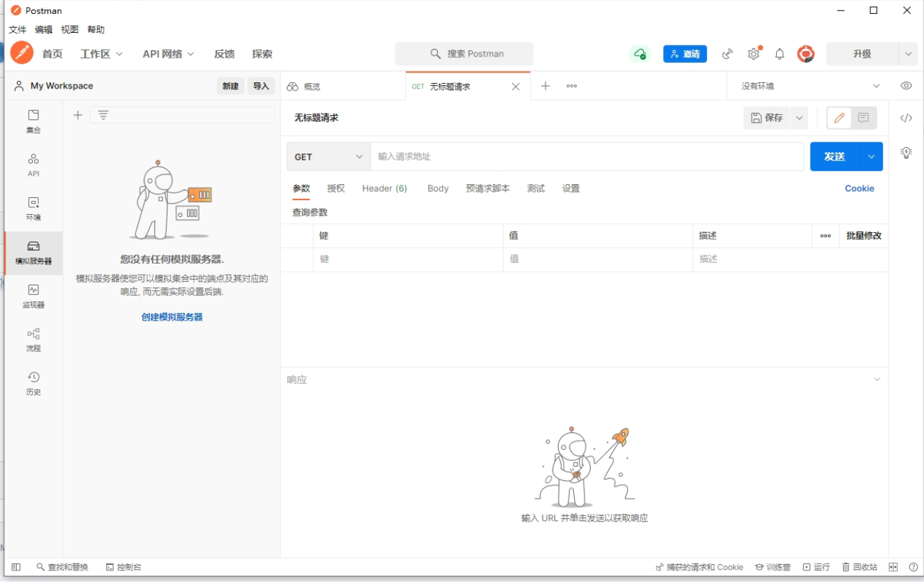924x583 pixels.
Task: Open the 历史 (History) sidebar icon
Action: [33, 384]
